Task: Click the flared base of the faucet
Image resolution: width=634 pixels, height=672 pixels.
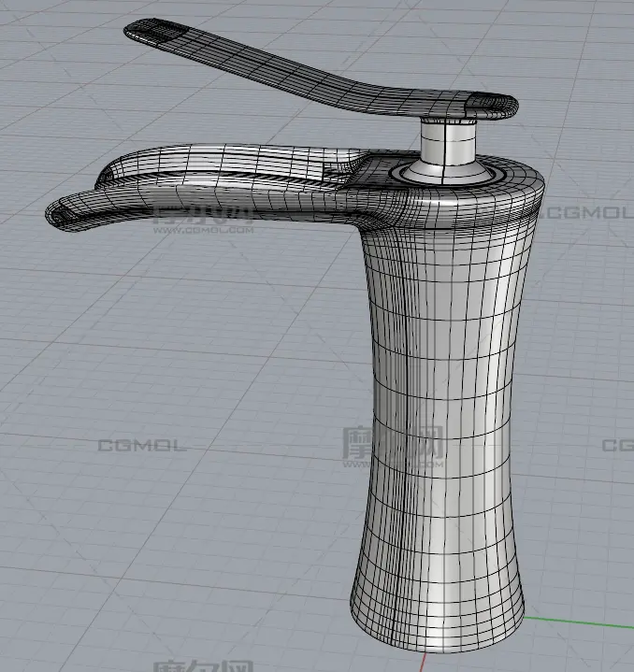Action: pos(435,608)
